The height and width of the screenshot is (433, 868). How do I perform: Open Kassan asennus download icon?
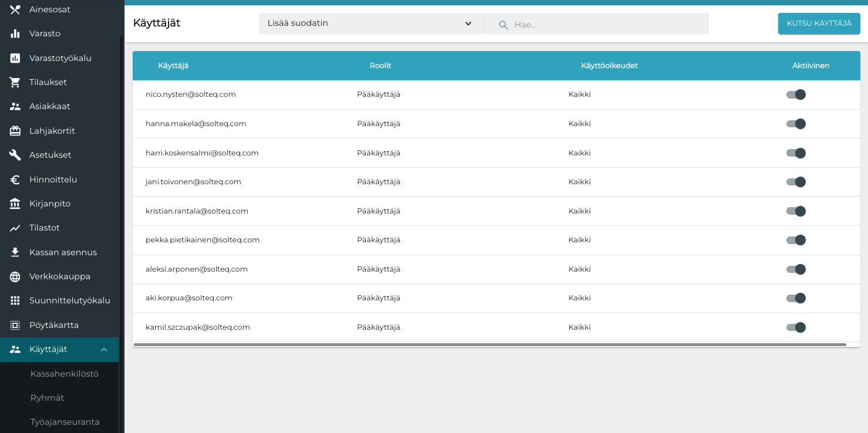tap(15, 252)
